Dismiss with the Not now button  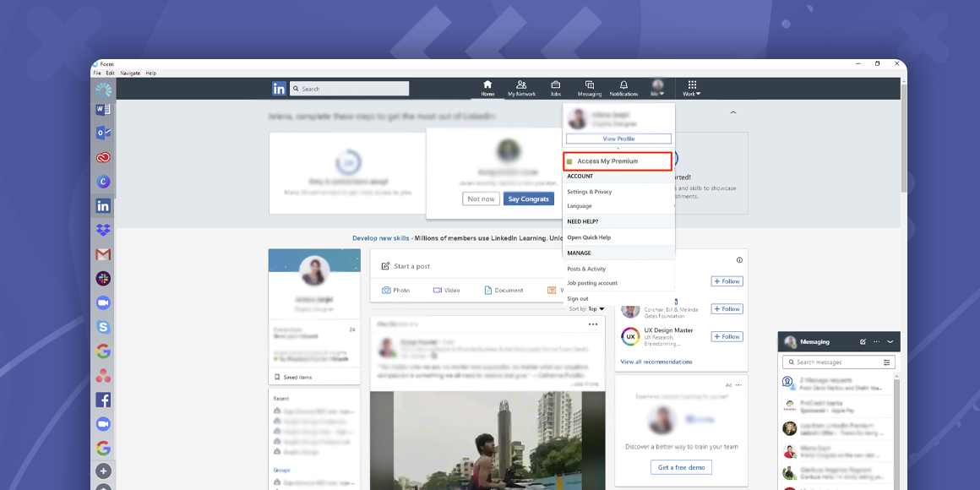[x=482, y=199]
